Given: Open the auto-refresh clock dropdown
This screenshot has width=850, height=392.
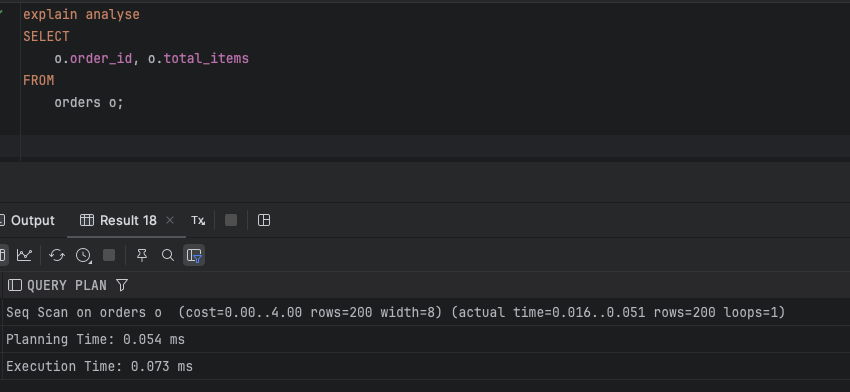Looking at the screenshot, I should [83, 255].
